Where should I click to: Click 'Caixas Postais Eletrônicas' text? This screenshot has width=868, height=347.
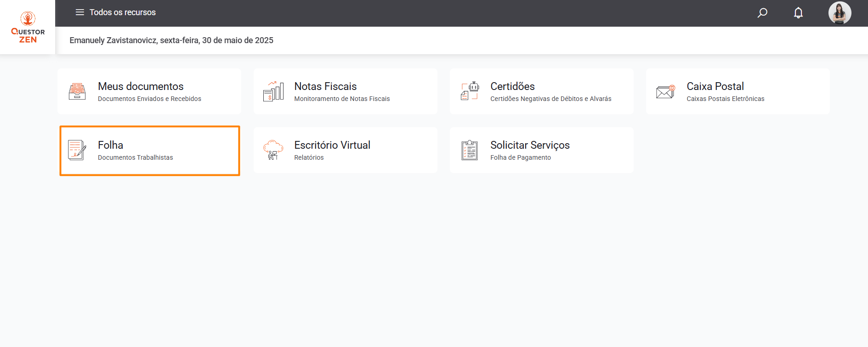point(726,99)
